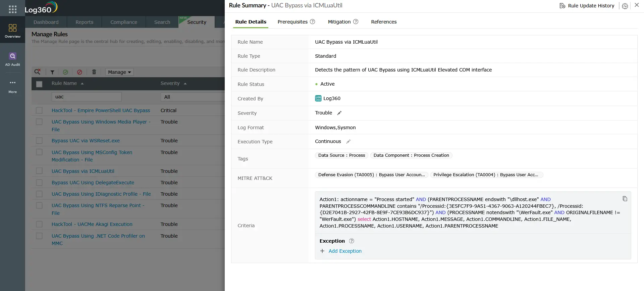Click Privilege Escalation (TA0004) MITRE tag

486,175
